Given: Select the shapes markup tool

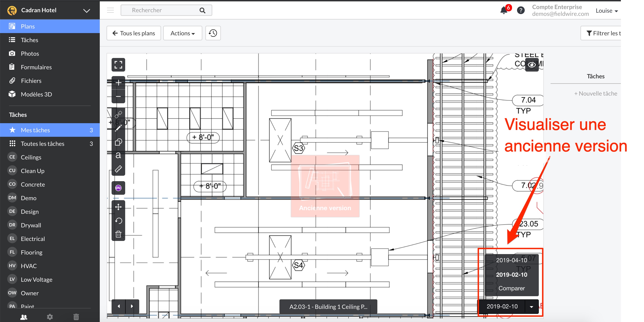Looking at the screenshot, I should click(118, 142).
